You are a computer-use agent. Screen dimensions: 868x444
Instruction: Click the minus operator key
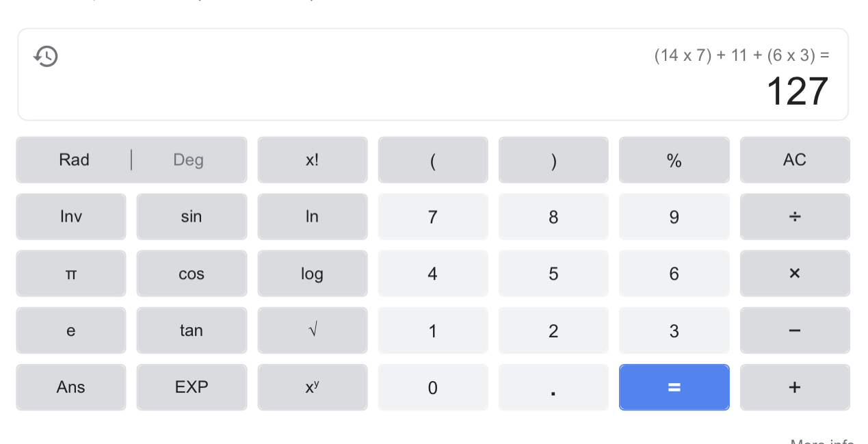point(794,330)
